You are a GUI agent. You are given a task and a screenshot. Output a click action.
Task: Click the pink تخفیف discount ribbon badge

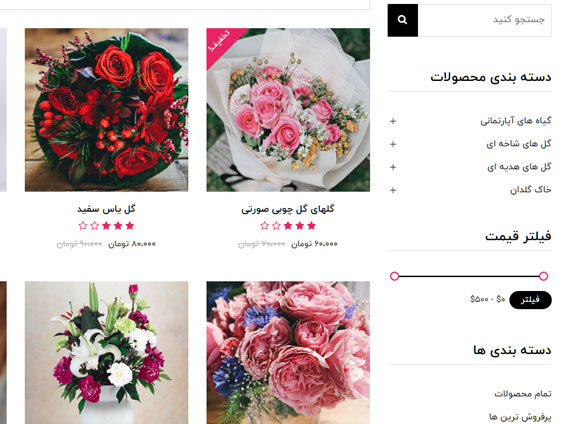point(221,43)
